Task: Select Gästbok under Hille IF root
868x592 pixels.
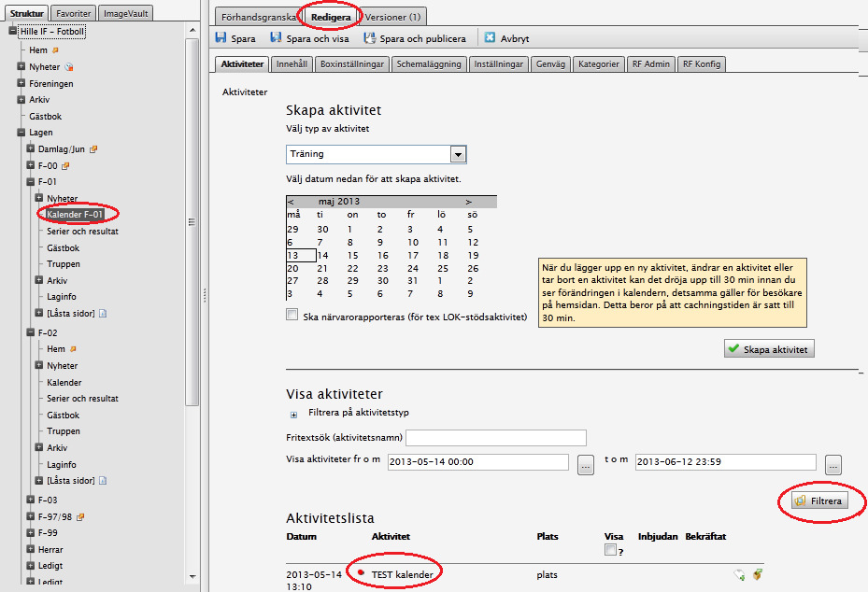Action: pyautogui.click(x=46, y=116)
